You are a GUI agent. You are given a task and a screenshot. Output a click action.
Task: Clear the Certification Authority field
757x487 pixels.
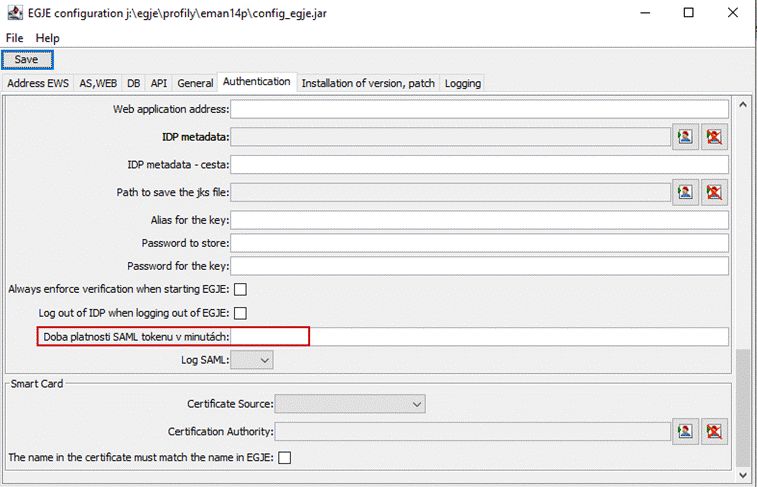[714, 431]
